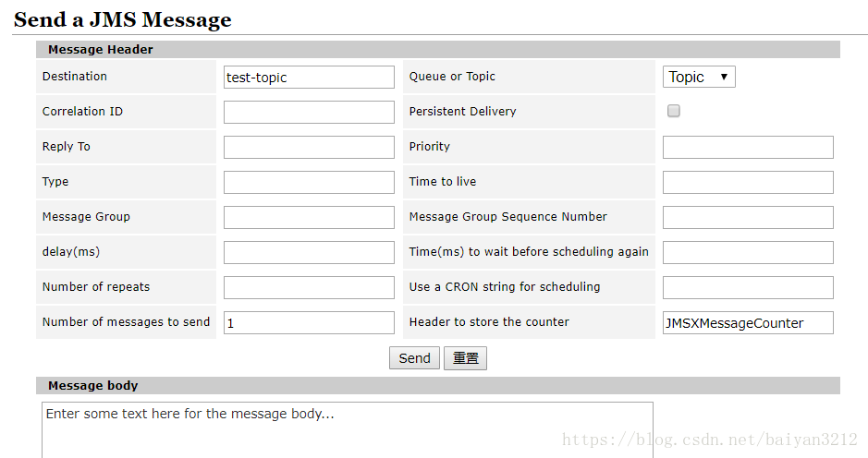868x458 pixels.
Task: Click inside the Message body text area
Action: click(x=347, y=429)
